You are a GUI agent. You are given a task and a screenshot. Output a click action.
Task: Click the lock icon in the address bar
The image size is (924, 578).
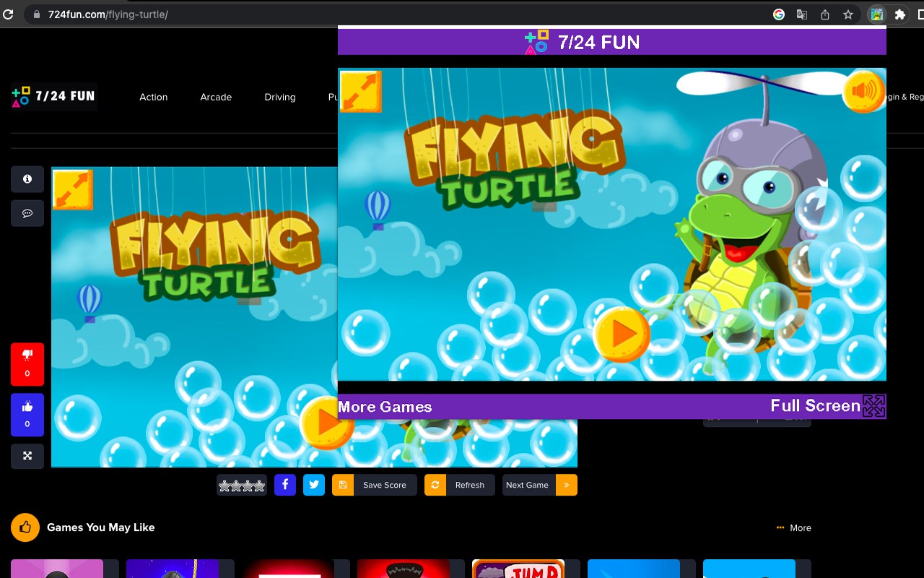(x=37, y=14)
